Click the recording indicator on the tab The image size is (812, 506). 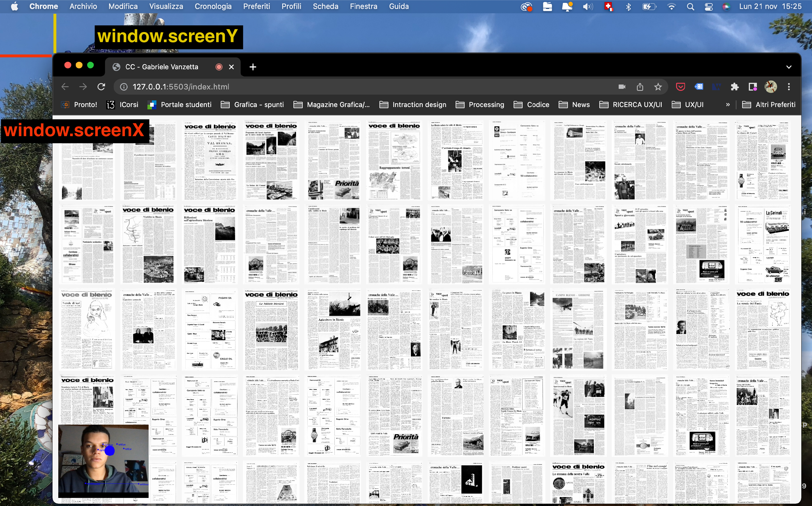pyautogui.click(x=219, y=67)
